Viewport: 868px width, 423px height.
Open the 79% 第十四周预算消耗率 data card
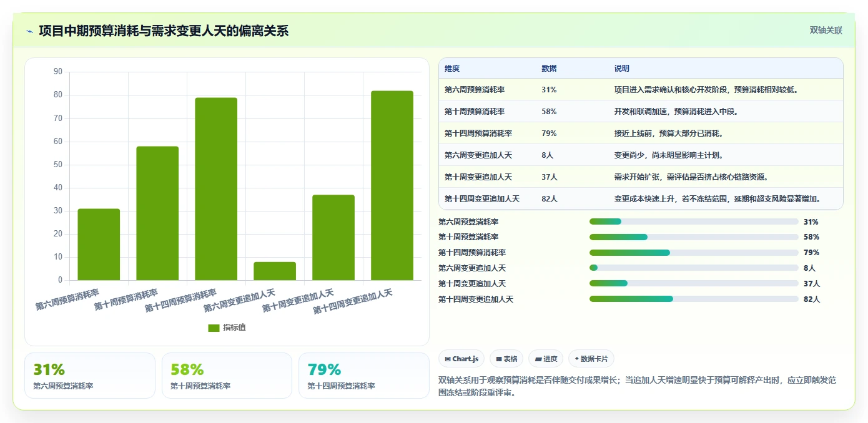(x=364, y=376)
